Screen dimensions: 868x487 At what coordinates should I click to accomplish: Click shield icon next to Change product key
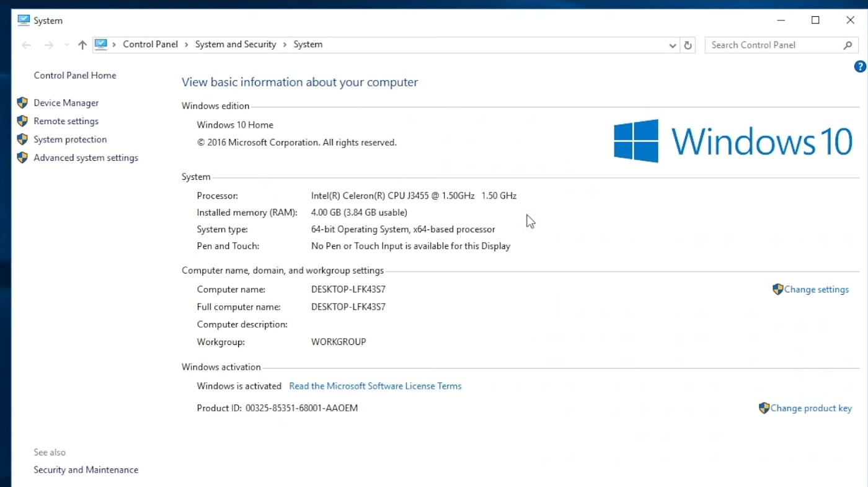pos(764,408)
